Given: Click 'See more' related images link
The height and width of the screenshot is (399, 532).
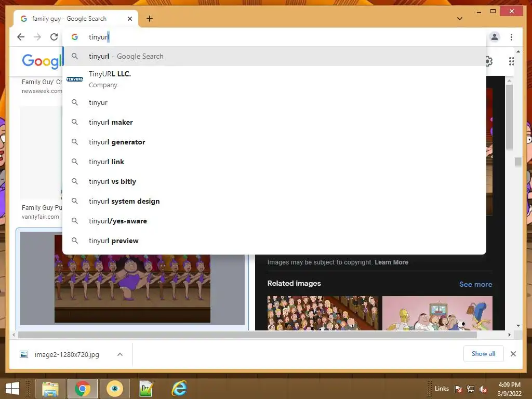Looking at the screenshot, I should point(476,284).
